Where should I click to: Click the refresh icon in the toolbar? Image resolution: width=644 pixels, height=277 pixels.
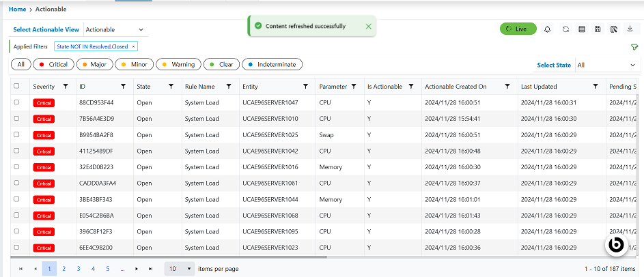pyautogui.click(x=565, y=29)
